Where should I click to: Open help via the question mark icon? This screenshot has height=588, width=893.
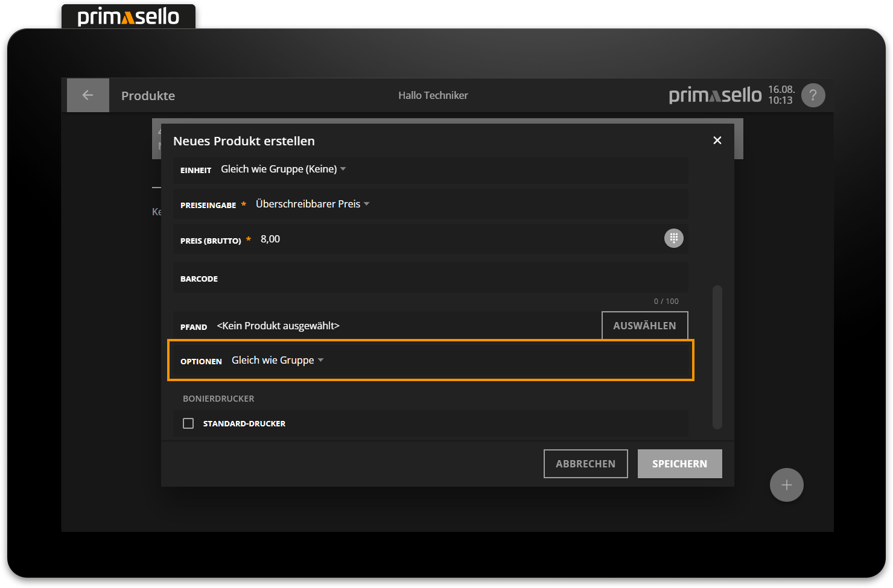point(813,95)
